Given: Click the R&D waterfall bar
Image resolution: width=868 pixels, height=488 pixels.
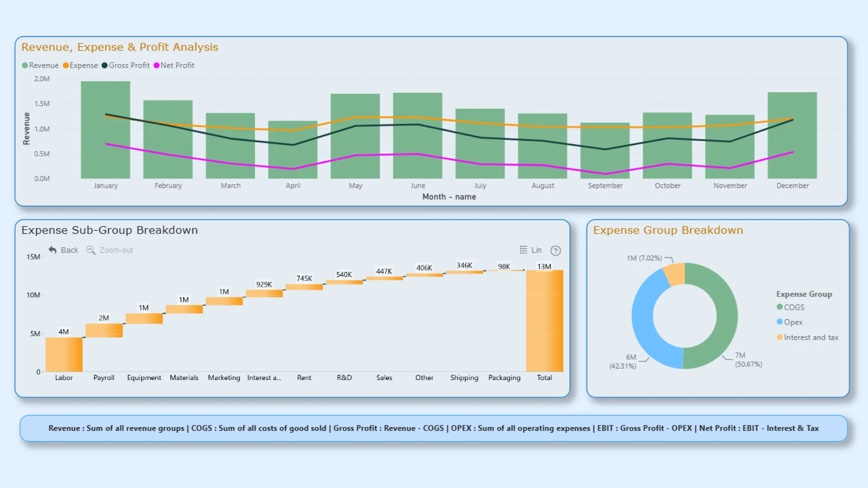Looking at the screenshot, I should [x=344, y=282].
